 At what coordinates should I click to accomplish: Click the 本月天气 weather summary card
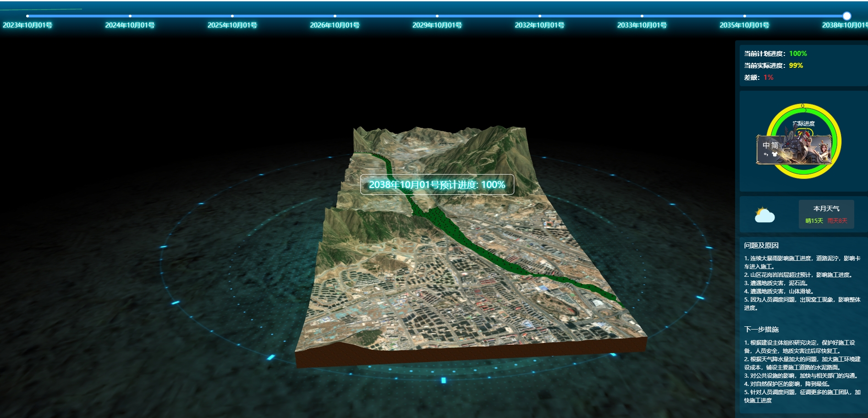pyautogui.click(x=826, y=214)
